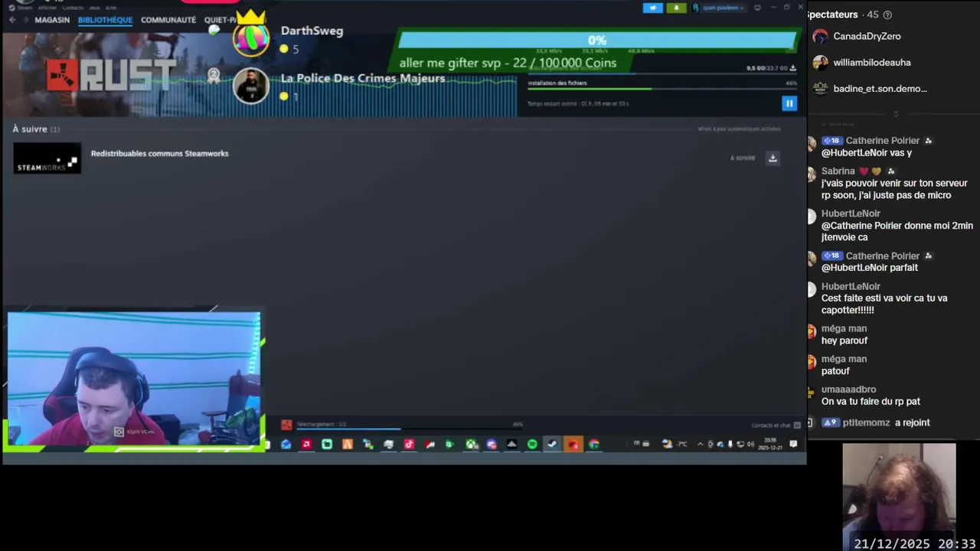Viewport: 980px width, 551px height.
Task: Open the red AMD app in taskbar
Action: pyautogui.click(x=306, y=444)
